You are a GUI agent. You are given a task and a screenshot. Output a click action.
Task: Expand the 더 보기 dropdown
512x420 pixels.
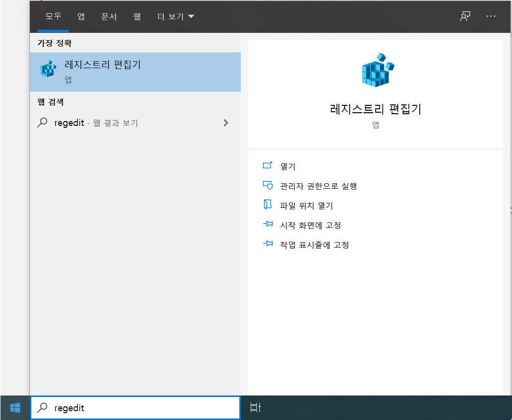tap(176, 17)
